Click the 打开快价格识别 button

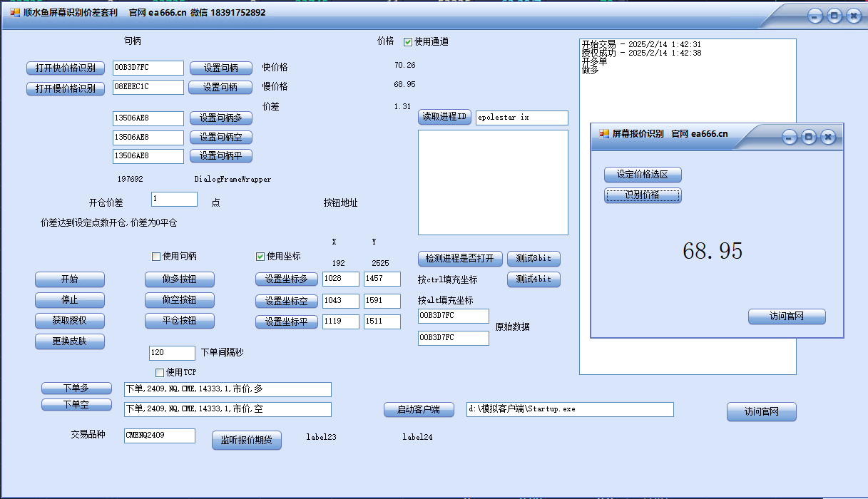point(66,68)
